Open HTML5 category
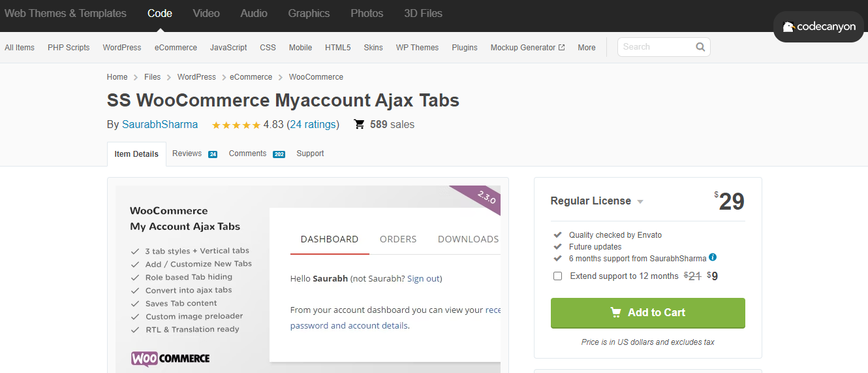Screen dimensions: 868x373 (x=337, y=48)
